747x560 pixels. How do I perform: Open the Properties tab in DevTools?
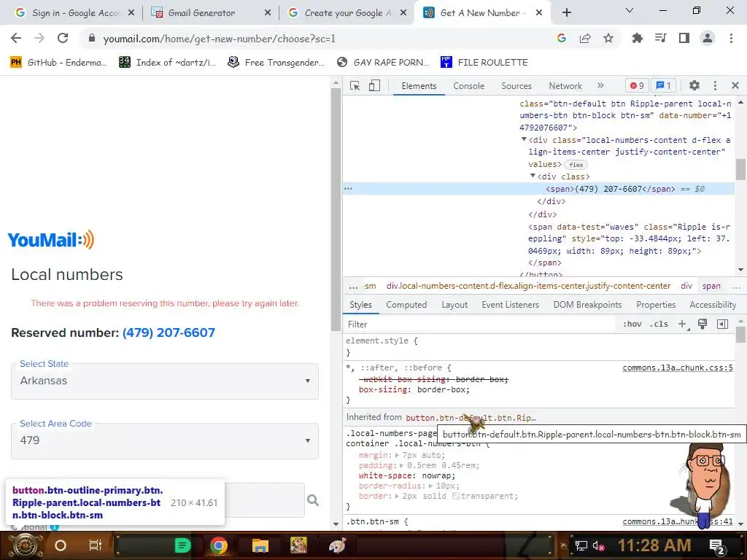656,305
